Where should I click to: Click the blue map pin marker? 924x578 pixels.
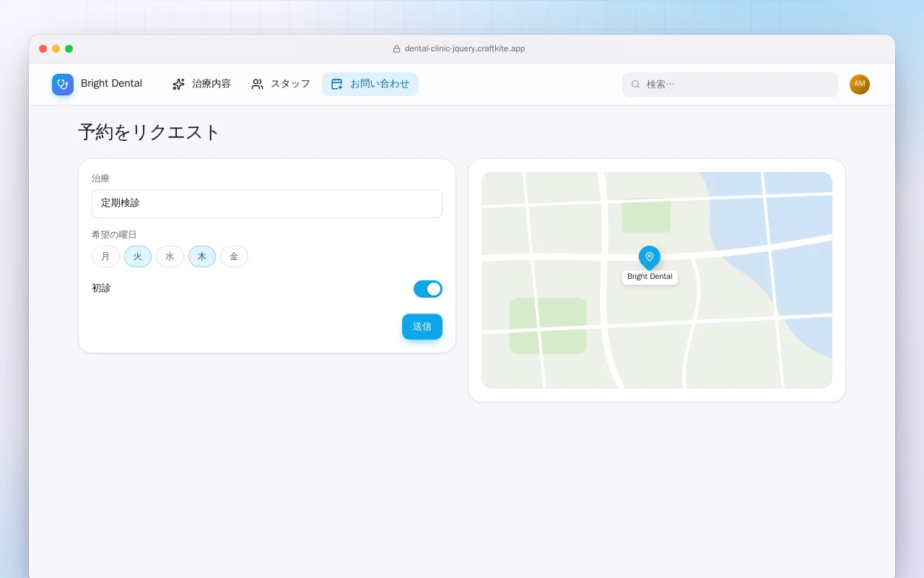(x=650, y=258)
